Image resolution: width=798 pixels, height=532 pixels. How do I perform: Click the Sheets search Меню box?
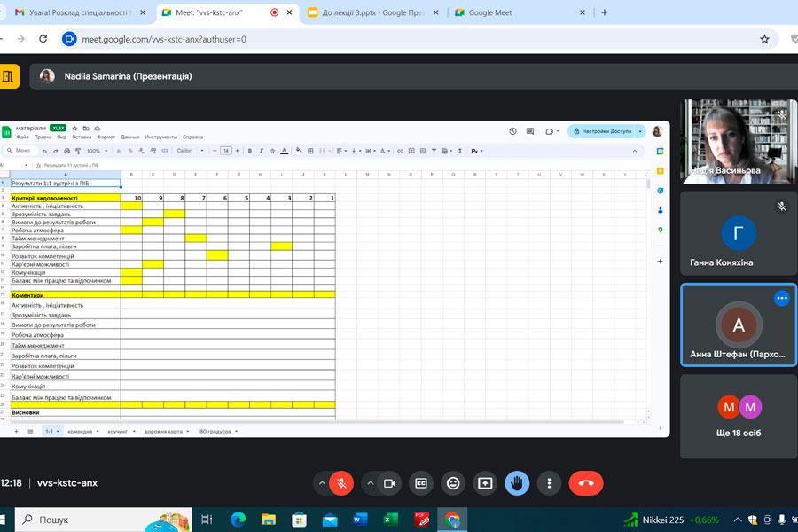20,151
